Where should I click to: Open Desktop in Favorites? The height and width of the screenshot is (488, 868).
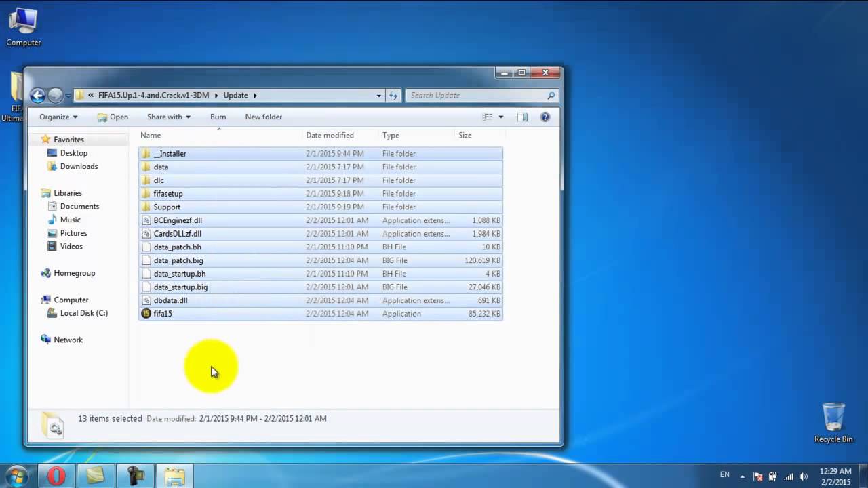pyautogui.click(x=73, y=153)
